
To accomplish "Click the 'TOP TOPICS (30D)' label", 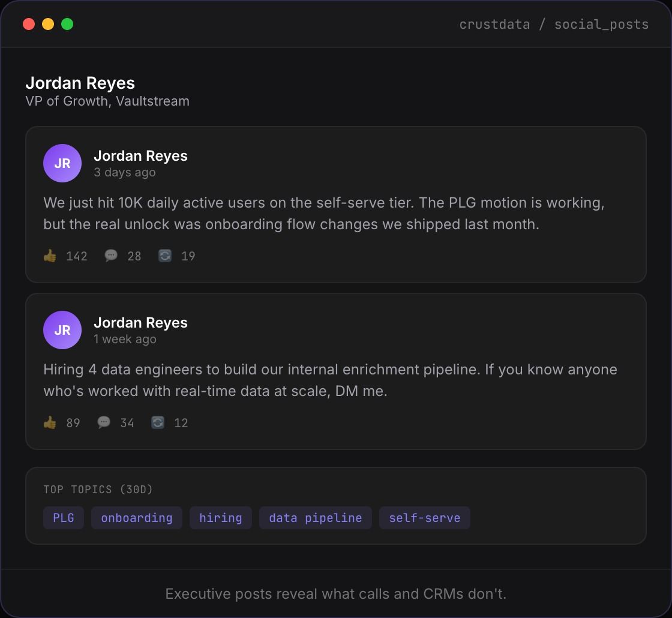I will point(98,490).
